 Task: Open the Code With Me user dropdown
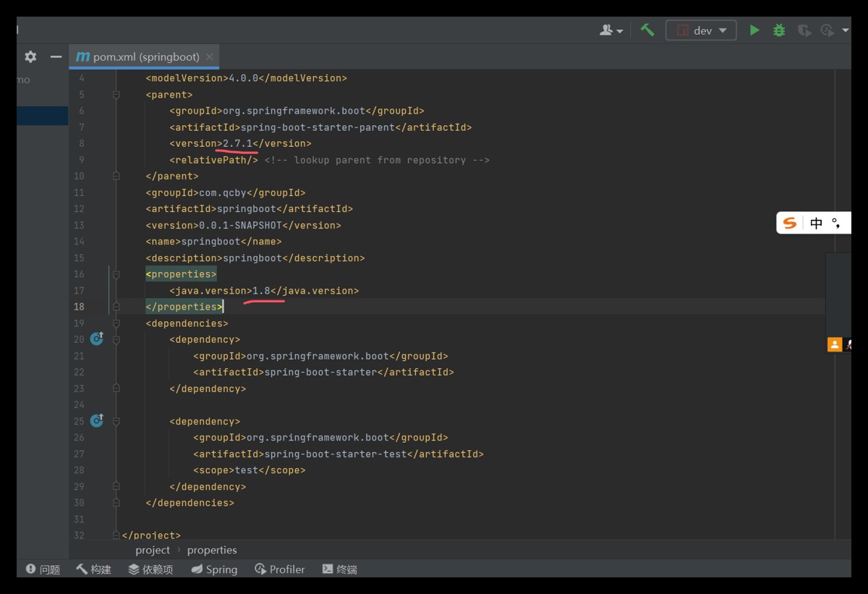[611, 30]
